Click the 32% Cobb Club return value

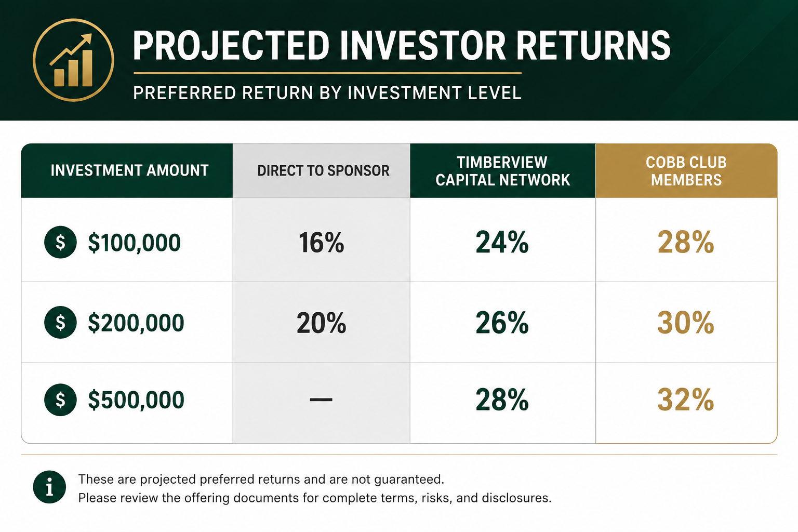pyautogui.click(x=686, y=400)
